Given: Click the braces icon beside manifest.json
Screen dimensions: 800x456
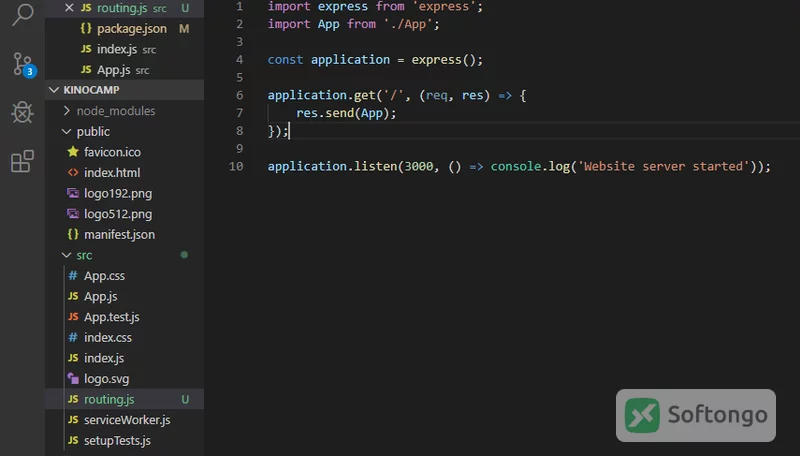Looking at the screenshot, I should tap(73, 234).
